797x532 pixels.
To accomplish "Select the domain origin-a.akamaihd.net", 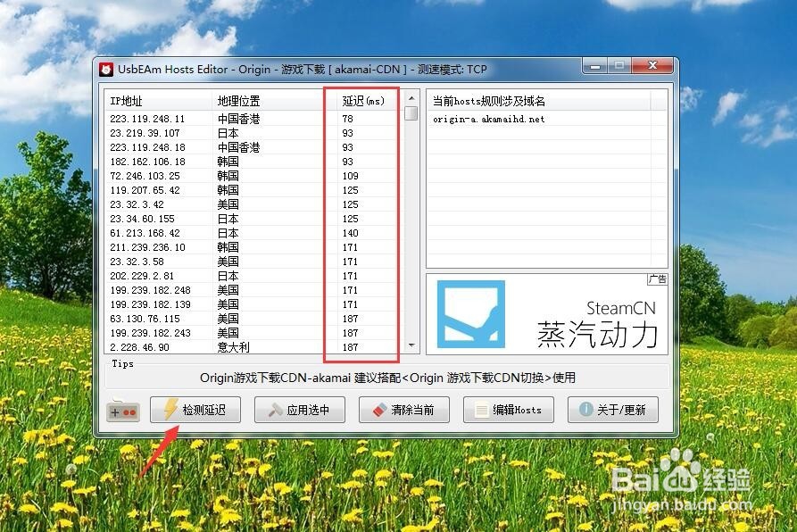I will tap(488, 119).
